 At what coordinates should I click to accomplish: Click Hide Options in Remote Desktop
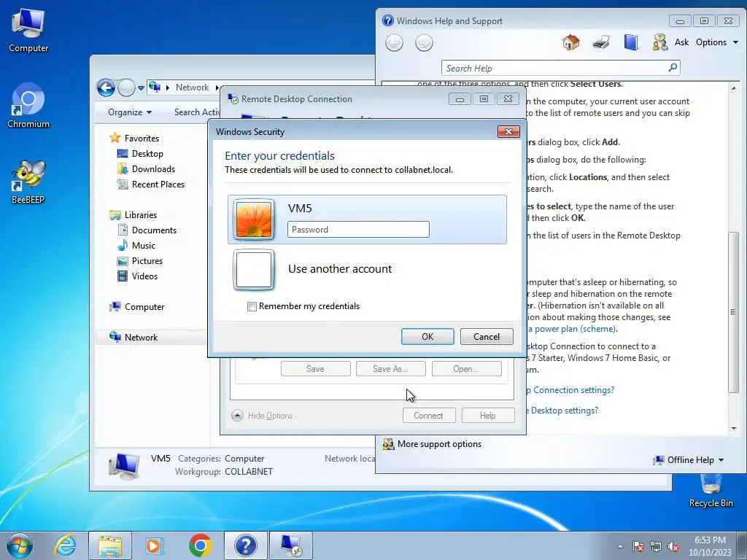(x=263, y=416)
